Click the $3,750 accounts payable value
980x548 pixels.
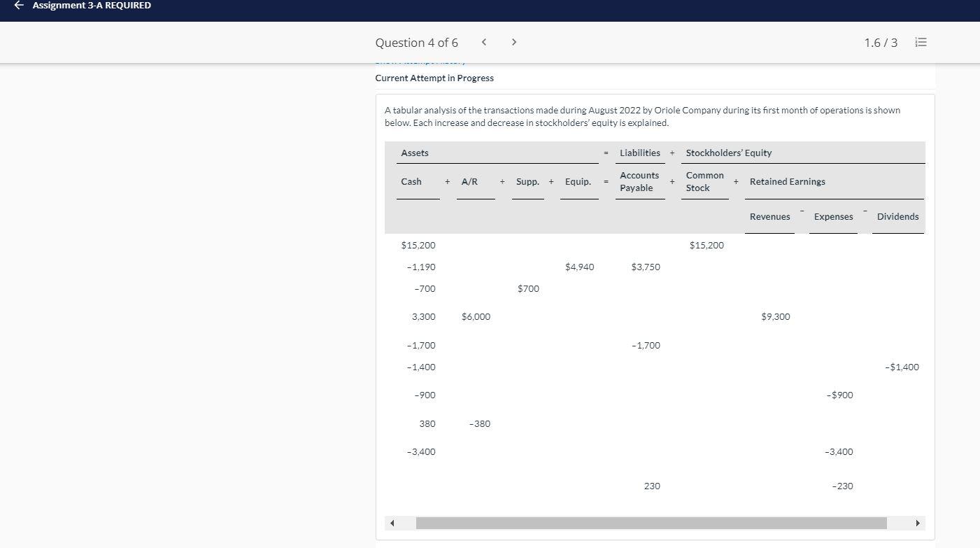tap(646, 267)
